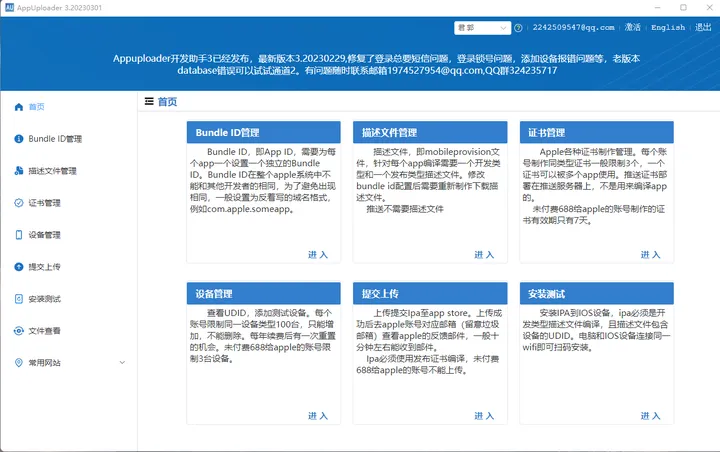Click the help question mark icon
The height and width of the screenshot is (452, 720).
click(518, 28)
